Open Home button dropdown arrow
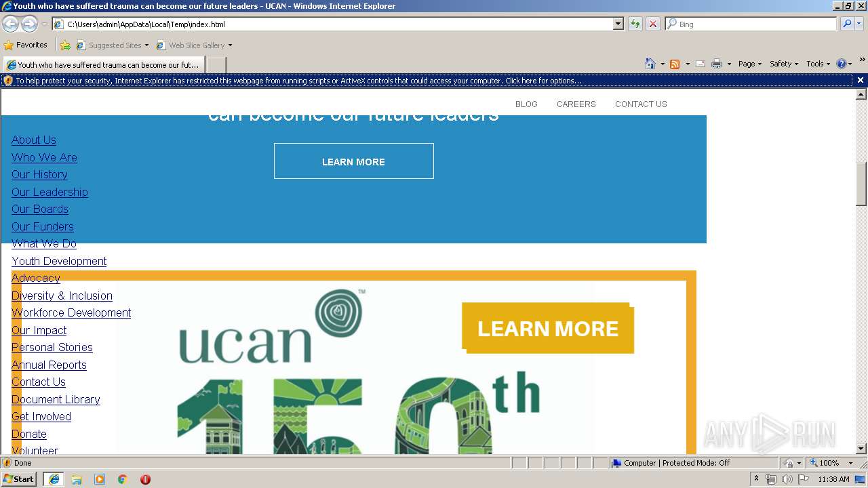This screenshot has width=868, height=488. 663,64
